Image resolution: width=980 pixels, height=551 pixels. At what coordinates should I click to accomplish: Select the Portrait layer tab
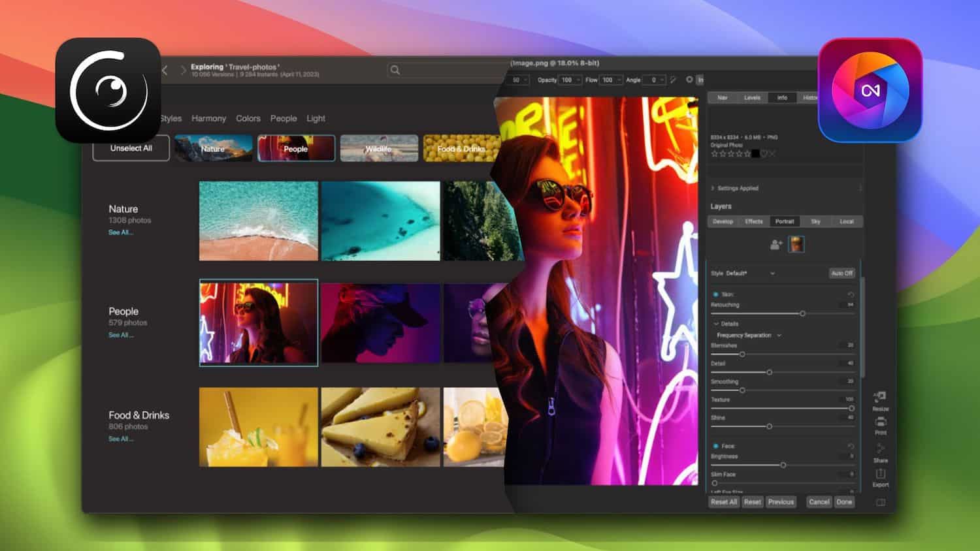pyautogui.click(x=785, y=221)
